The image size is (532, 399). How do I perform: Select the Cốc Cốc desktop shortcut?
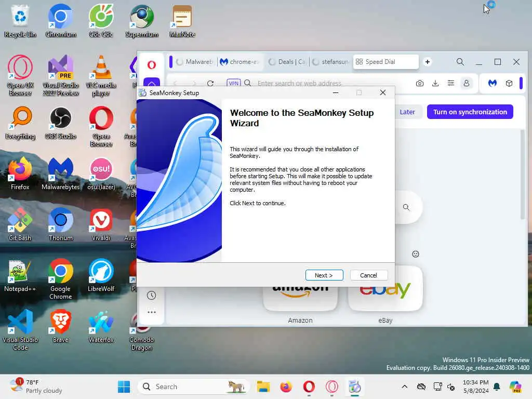[101, 21]
